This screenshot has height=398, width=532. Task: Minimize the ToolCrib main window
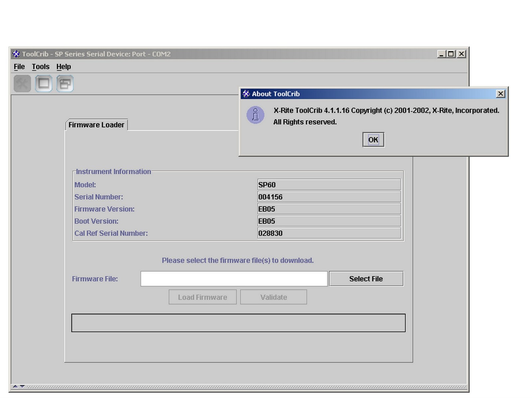pyautogui.click(x=441, y=54)
